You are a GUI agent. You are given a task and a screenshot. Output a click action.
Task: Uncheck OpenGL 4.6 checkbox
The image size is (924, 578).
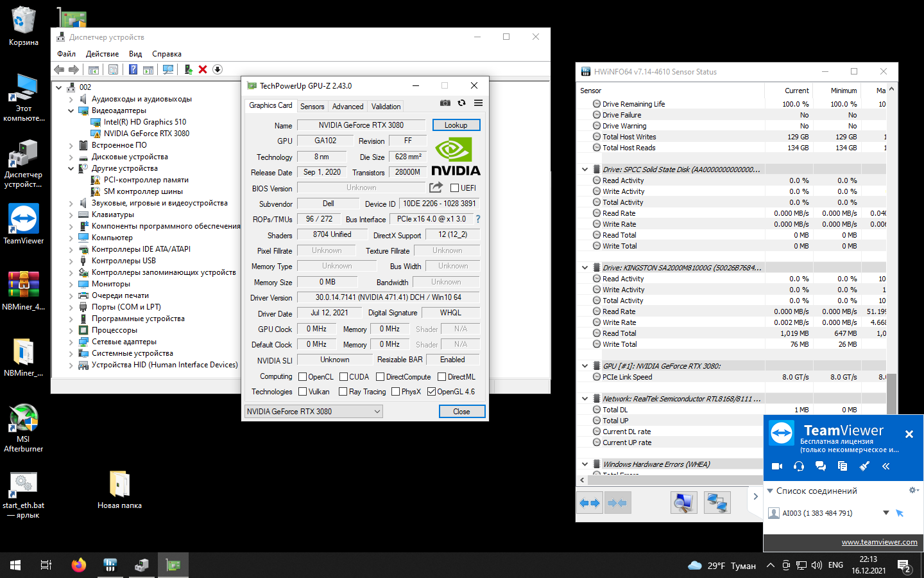pyautogui.click(x=431, y=392)
